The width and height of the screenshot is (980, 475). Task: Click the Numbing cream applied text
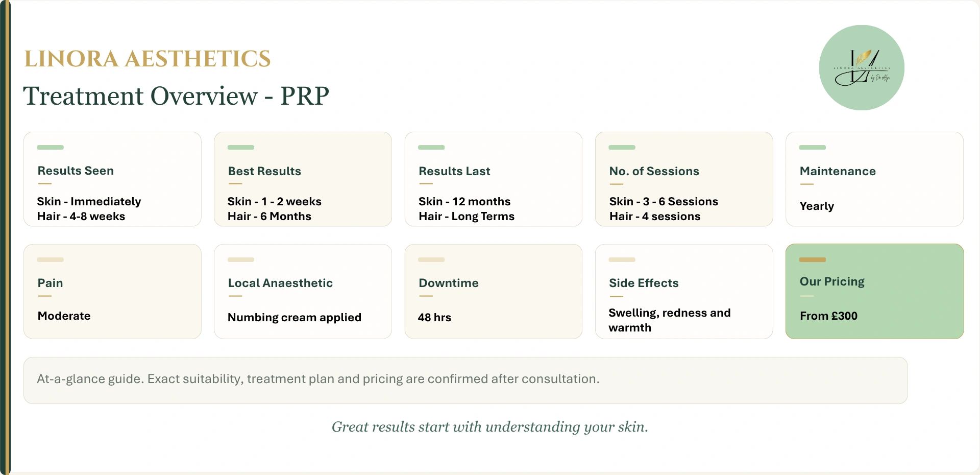point(295,317)
